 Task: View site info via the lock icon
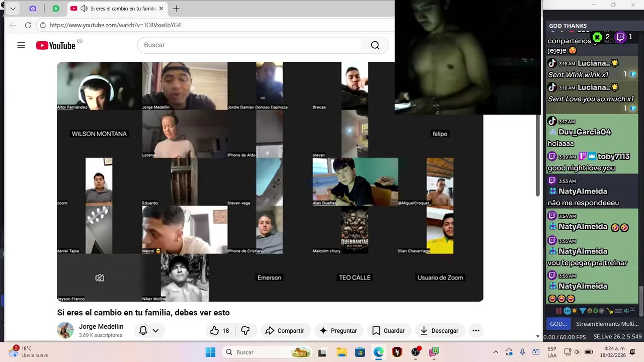tap(43, 25)
